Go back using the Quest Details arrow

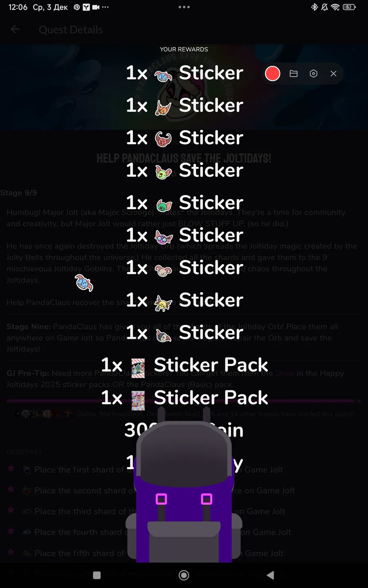tap(15, 29)
